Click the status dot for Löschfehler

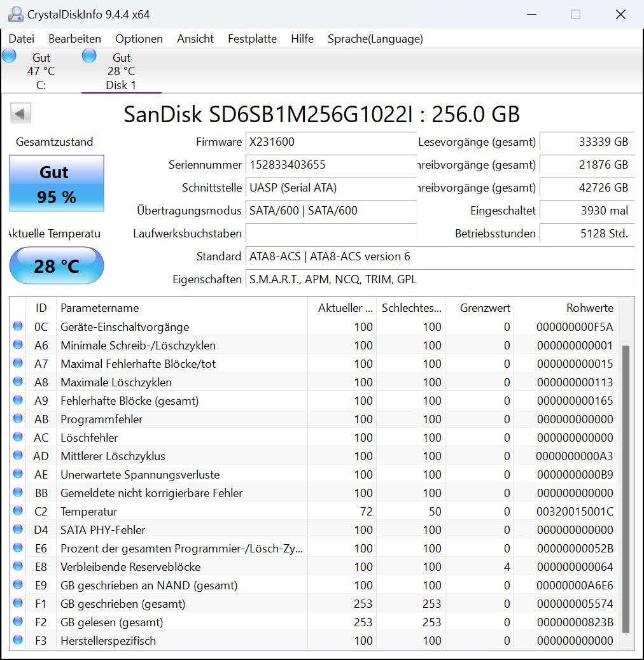pos(18,437)
